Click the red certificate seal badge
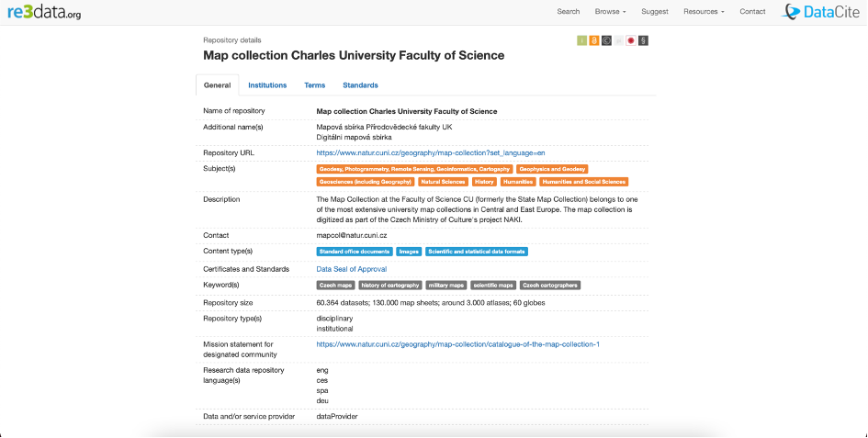The height and width of the screenshot is (438, 868). pos(630,40)
